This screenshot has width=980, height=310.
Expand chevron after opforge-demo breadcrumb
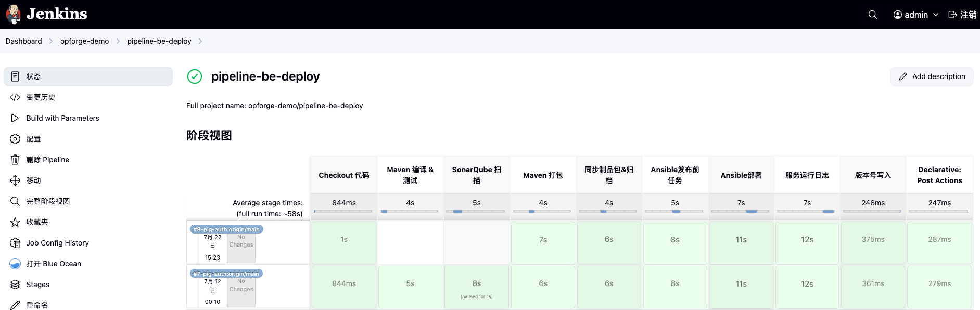pos(118,41)
